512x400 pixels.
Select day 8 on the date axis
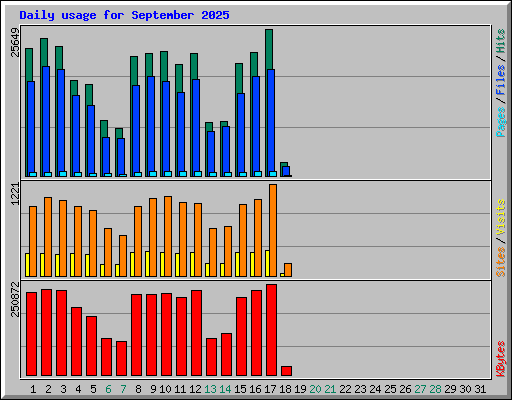tap(138, 389)
